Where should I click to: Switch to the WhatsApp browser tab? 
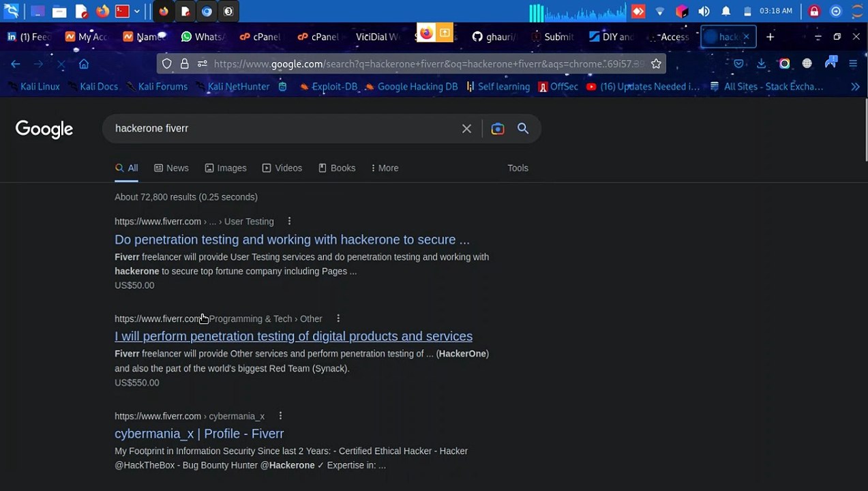[x=203, y=37]
